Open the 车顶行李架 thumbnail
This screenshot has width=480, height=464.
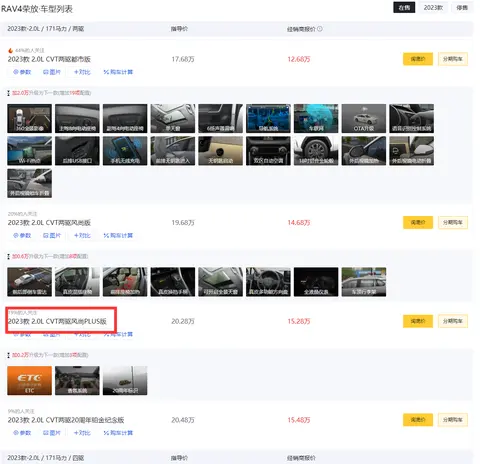pyautogui.click(x=364, y=282)
